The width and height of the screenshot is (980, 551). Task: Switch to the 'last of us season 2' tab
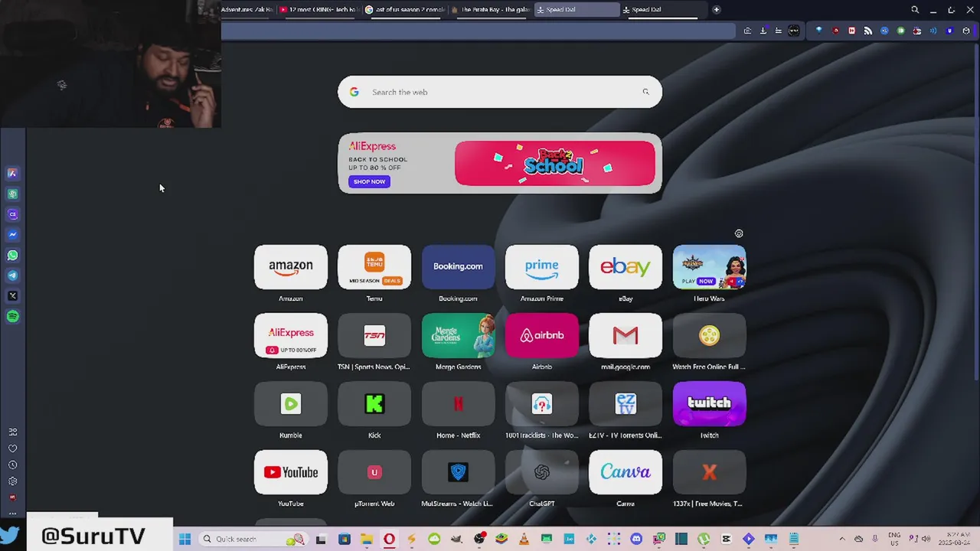tap(405, 10)
